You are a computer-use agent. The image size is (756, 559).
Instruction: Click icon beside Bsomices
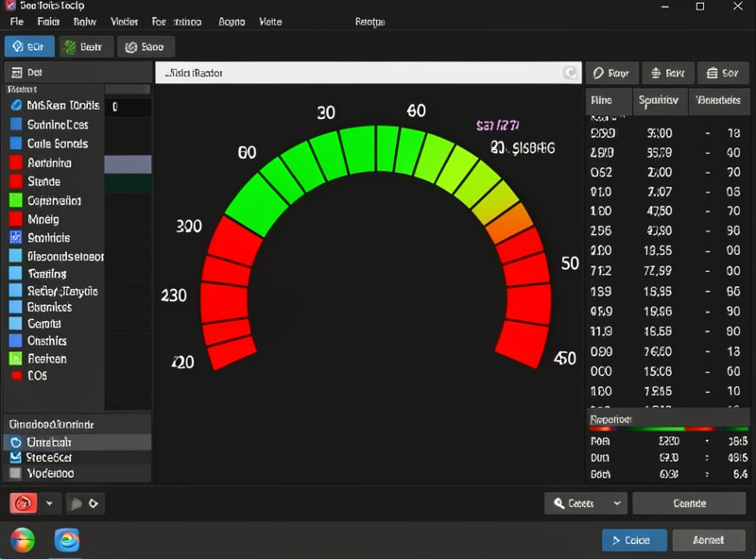click(x=16, y=307)
